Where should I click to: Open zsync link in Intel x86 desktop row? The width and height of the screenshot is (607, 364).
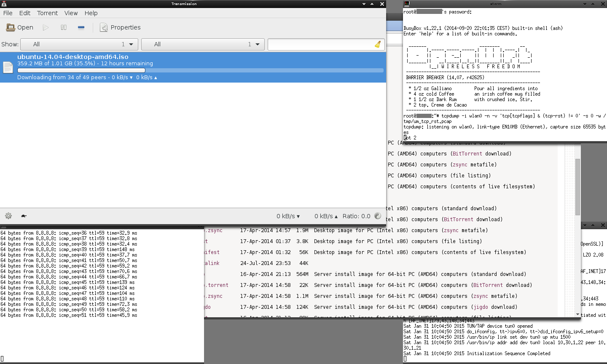click(x=451, y=230)
